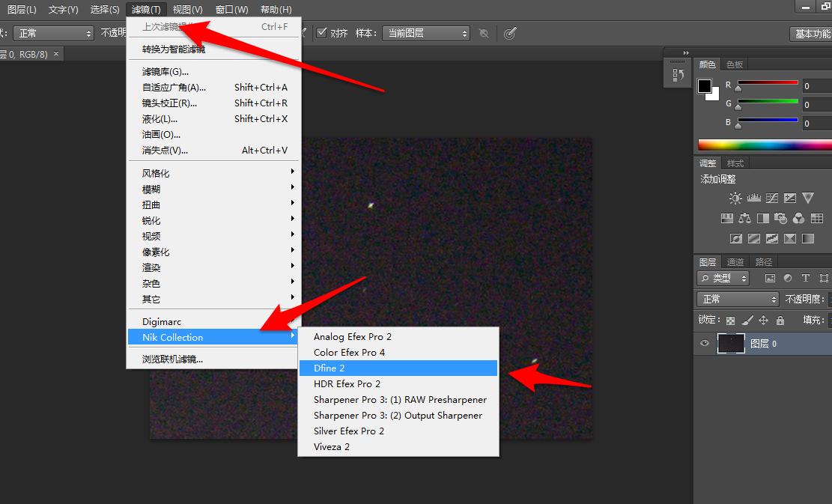Open the 基本功能 workspace switcher
The height and width of the screenshot is (504, 832).
tap(811, 34)
